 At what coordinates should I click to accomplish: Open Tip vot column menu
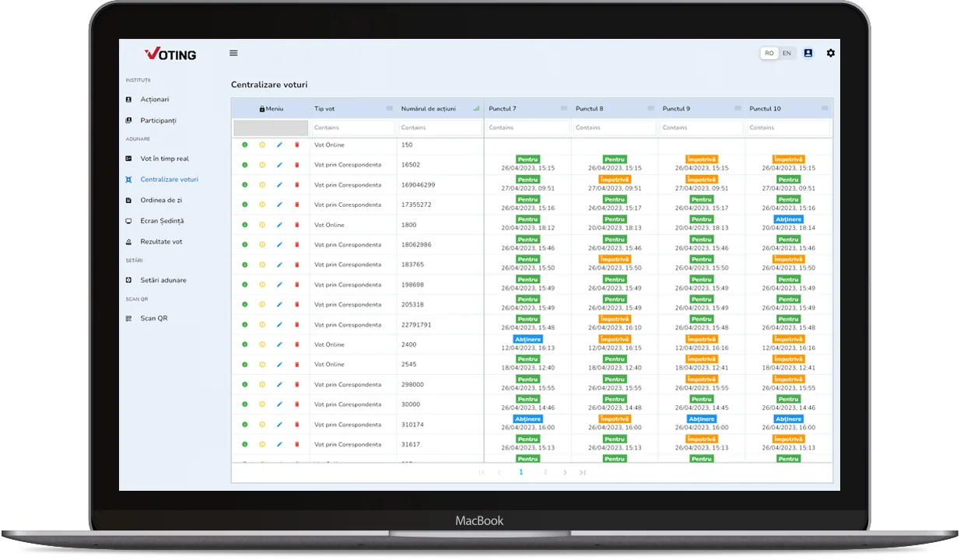point(390,109)
